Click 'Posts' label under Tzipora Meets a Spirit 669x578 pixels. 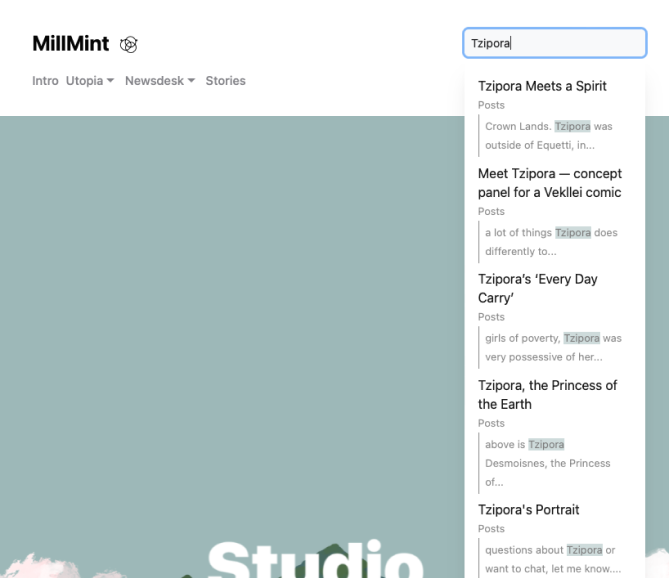(491, 105)
